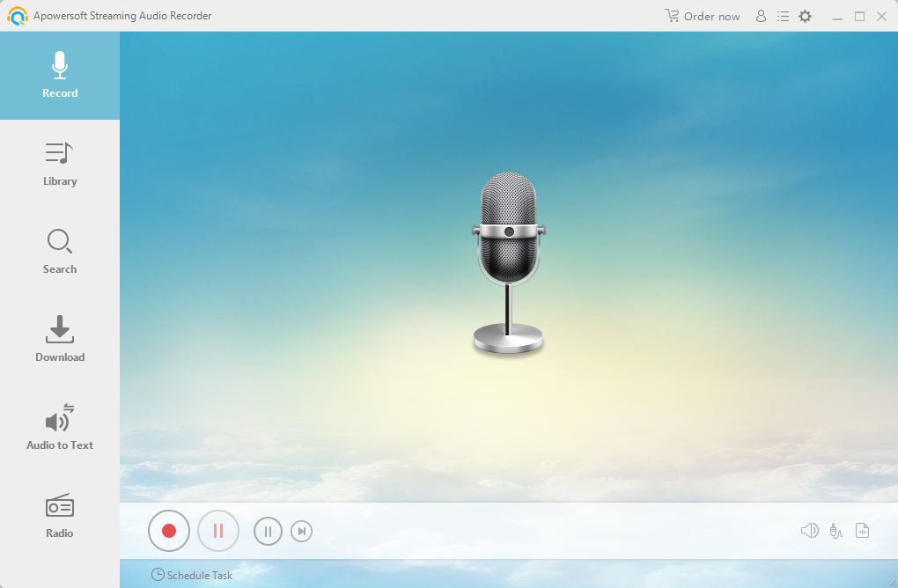This screenshot has width=898, height=588.
Task: Open the volume speaker icon
Action: (x=809, y=531)
